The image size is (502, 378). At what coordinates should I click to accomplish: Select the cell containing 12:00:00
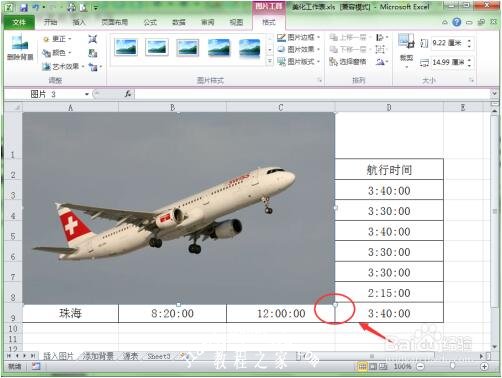tap(281, 313)
